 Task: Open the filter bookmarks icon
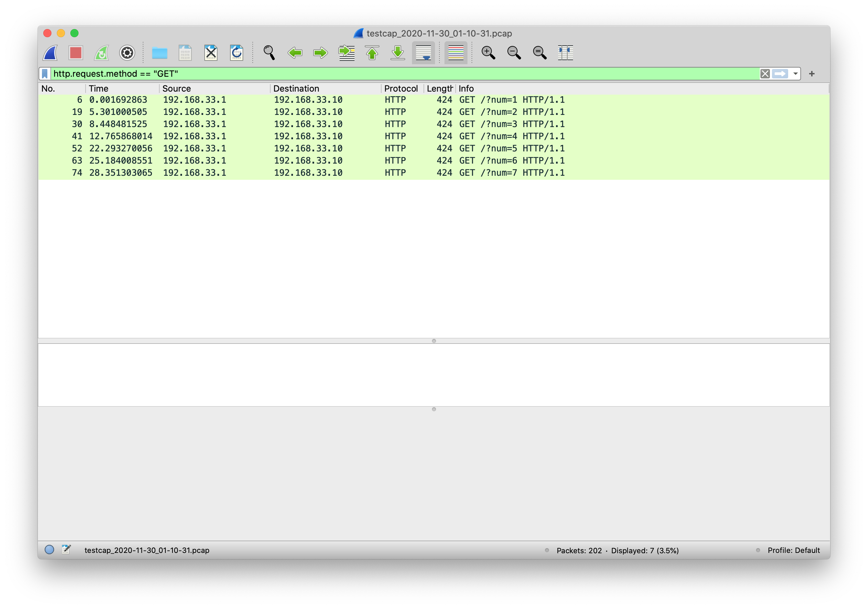pyautogui.click(x=44, y=74)
